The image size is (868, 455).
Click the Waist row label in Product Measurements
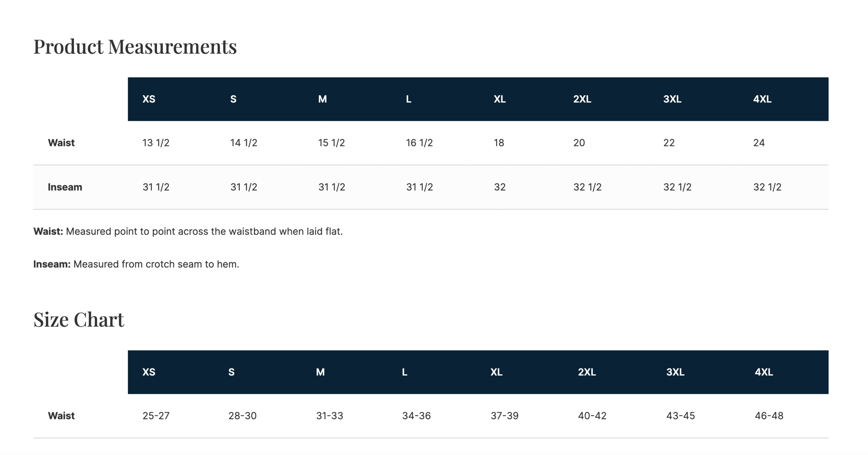point(61,143)
